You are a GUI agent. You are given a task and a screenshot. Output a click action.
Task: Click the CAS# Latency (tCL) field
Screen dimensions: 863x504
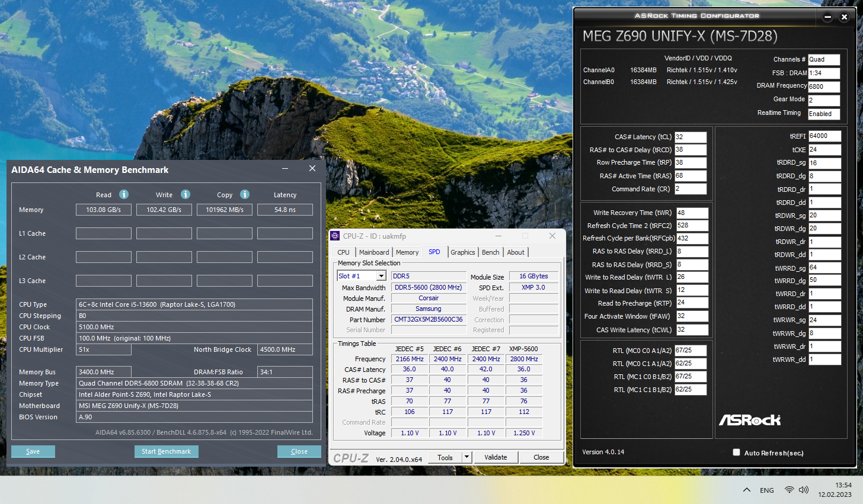[691, 137]
